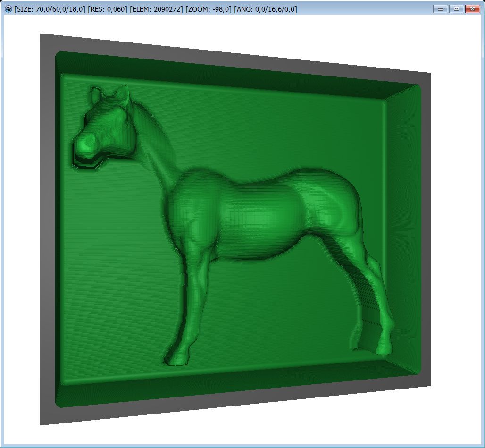Click the ANG: 0,0/16,6/0,0 title text
485x448 pixels.
pos(266,9)
